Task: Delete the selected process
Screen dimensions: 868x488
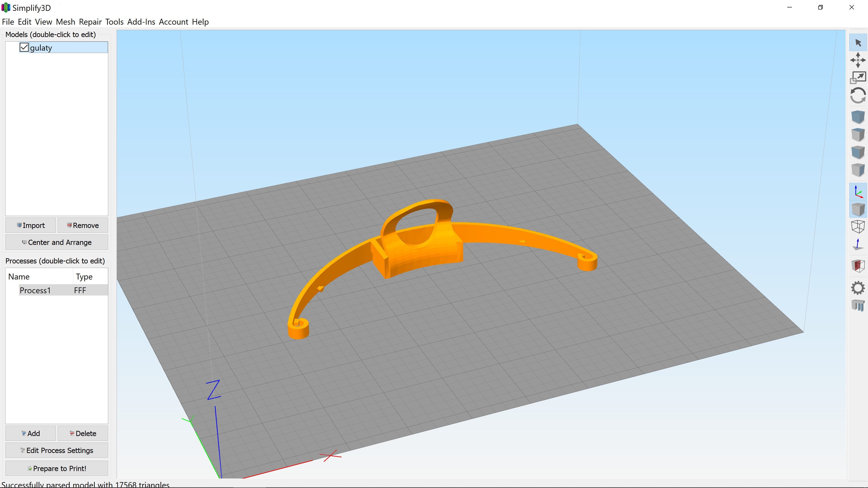Action: (83, 434)
